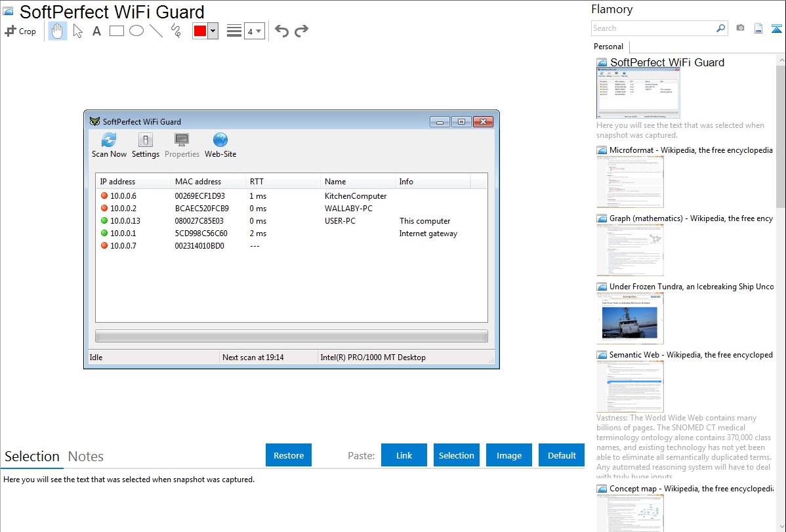786x532 pixels.
Task: Switch to the Notes tab
Action: point(86,457)
